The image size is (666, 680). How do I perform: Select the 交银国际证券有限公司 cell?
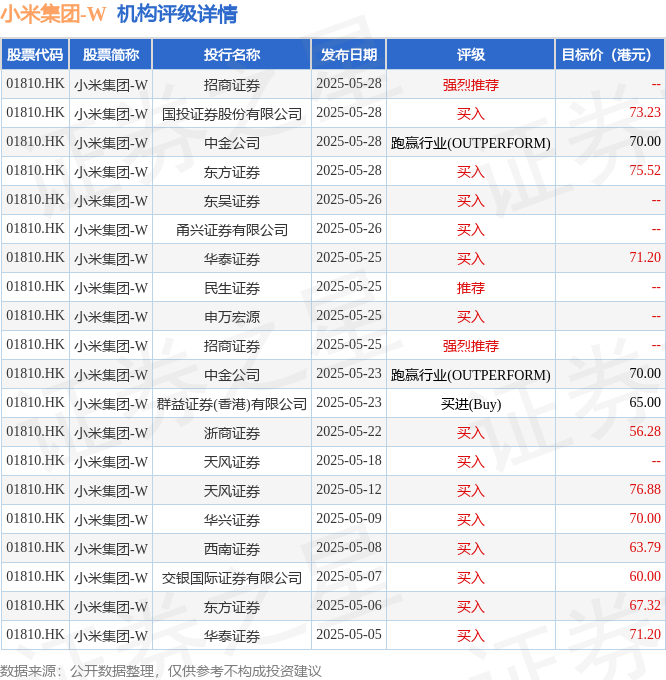232,578
